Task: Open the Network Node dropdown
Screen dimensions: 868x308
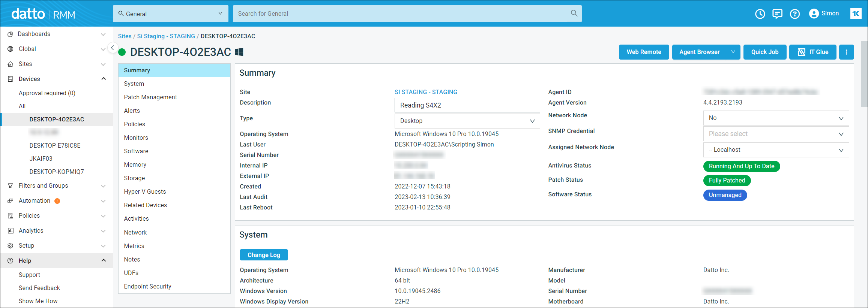Action: point(776,118)
